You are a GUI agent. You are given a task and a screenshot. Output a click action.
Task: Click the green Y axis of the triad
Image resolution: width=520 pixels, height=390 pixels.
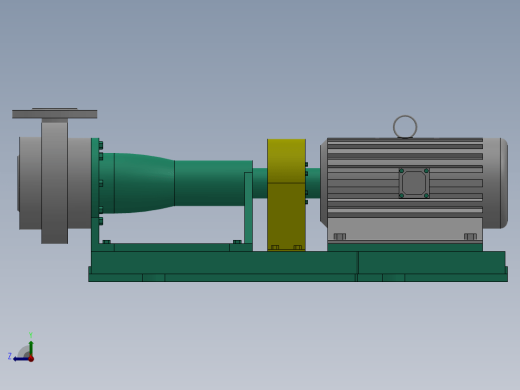coord(31,348)
